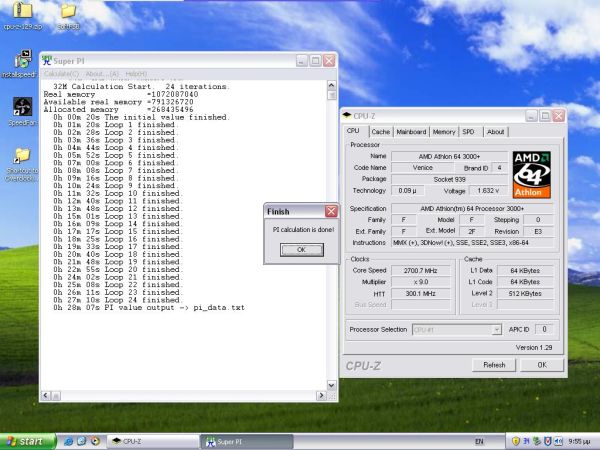Image resolution: width=600 pixels, height=450 pixels.
Task: Open the second desktop folder icon
Action: click(68, 11)
